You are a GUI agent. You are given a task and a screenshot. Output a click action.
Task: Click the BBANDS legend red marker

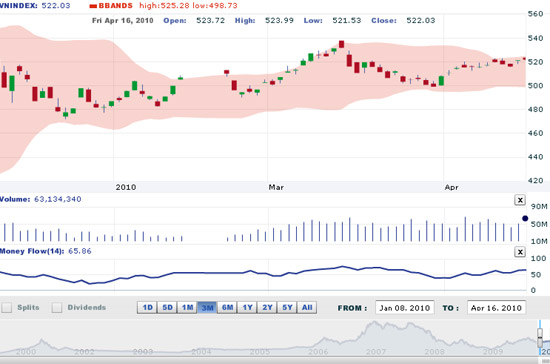(93, 6)
